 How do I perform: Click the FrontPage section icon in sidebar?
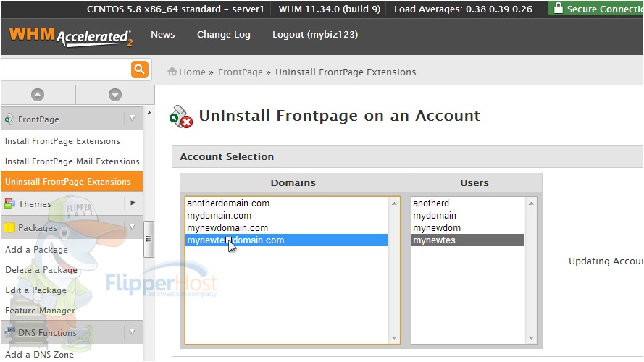point(9,119)
